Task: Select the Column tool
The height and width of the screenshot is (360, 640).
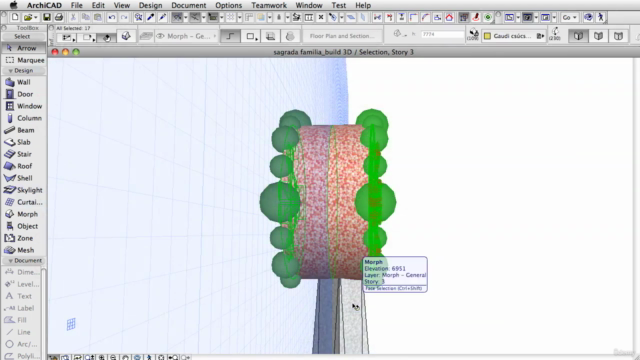Action: point(24,118)
